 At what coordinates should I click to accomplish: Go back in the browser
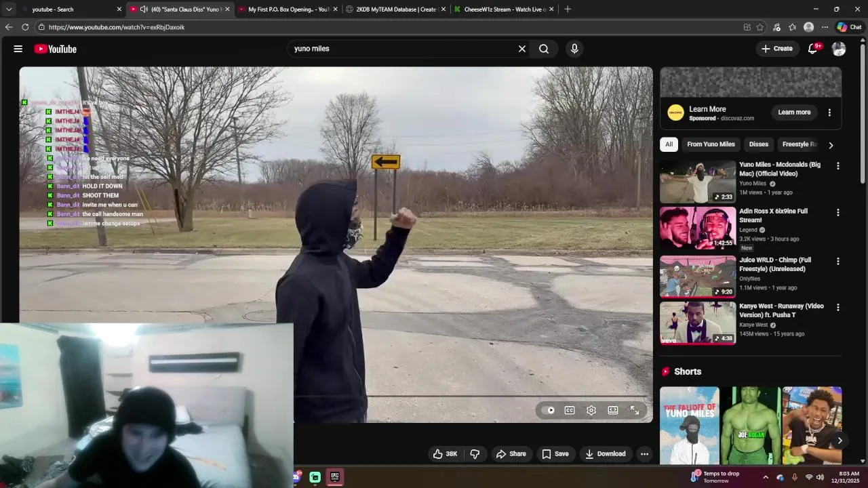(x=8, y=27)
